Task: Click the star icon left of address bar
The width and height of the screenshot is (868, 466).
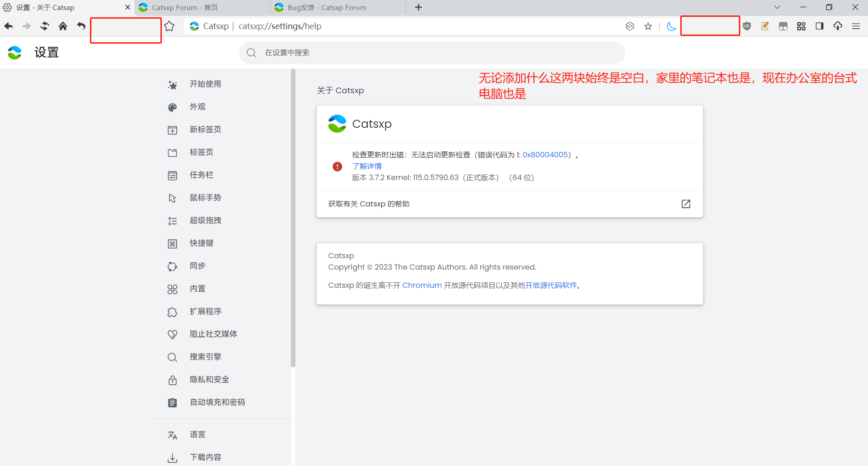Action: coord(170,26)
